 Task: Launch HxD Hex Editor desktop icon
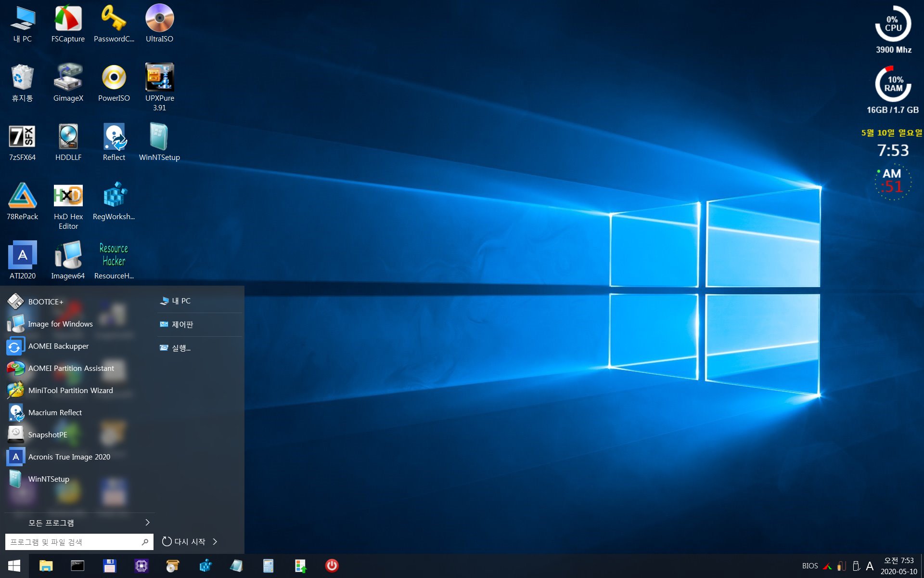(x=68, y=206)
